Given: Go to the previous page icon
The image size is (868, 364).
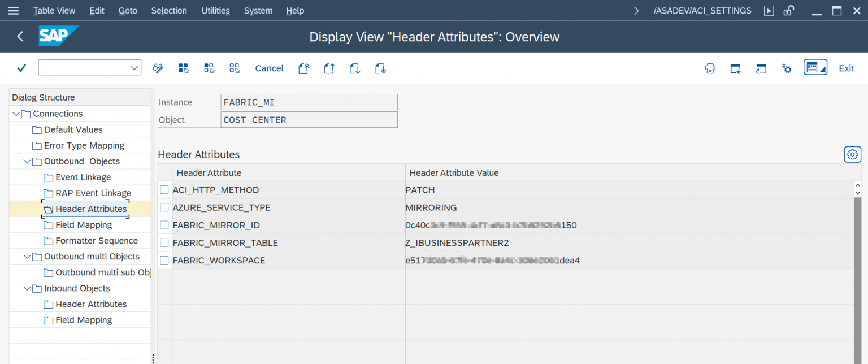Looking at the screenshot, I should 329,68.
